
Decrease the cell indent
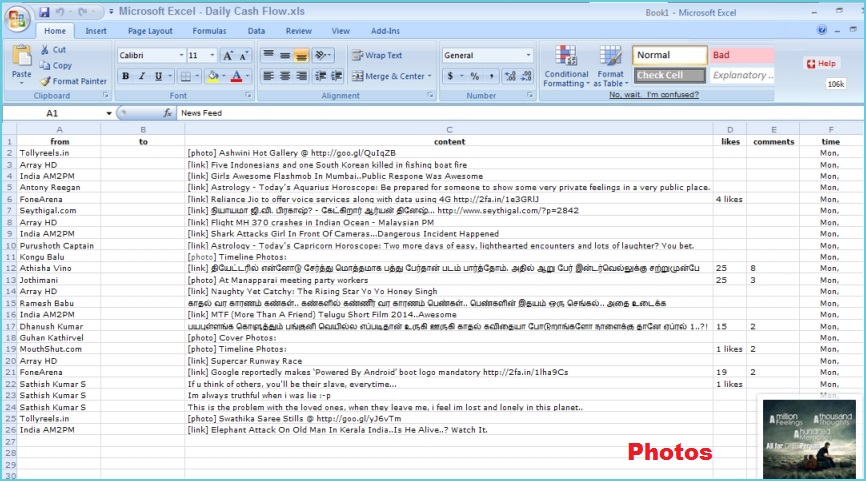[x=320, y=76]
